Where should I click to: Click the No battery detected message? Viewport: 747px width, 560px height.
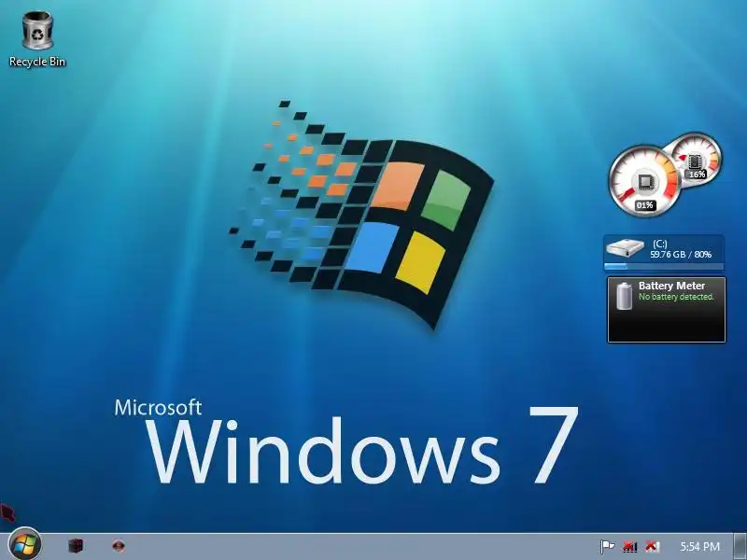pos(676,297)
